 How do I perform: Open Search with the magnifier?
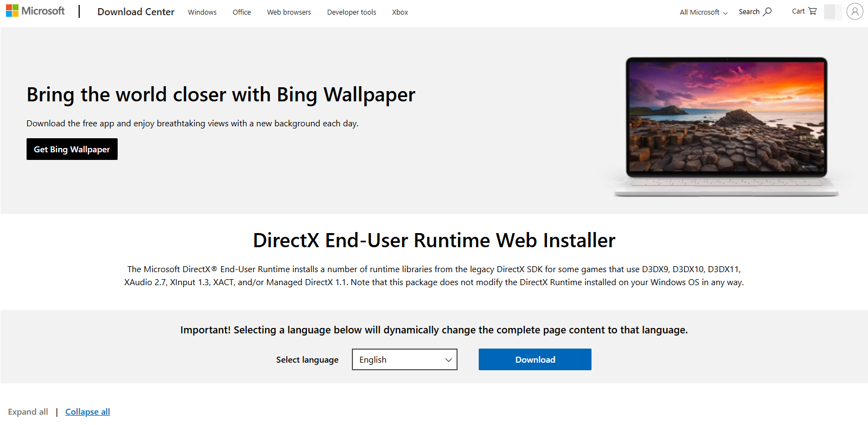pos(755,12)
